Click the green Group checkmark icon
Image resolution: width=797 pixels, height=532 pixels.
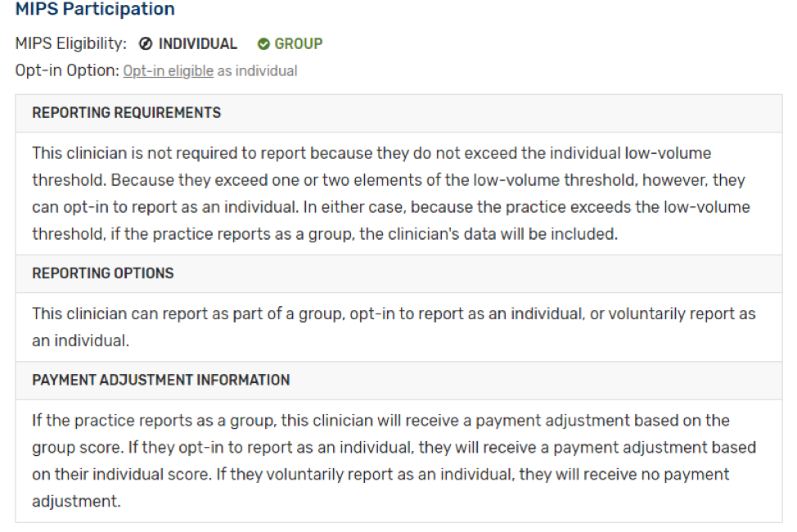coord(263,44)
